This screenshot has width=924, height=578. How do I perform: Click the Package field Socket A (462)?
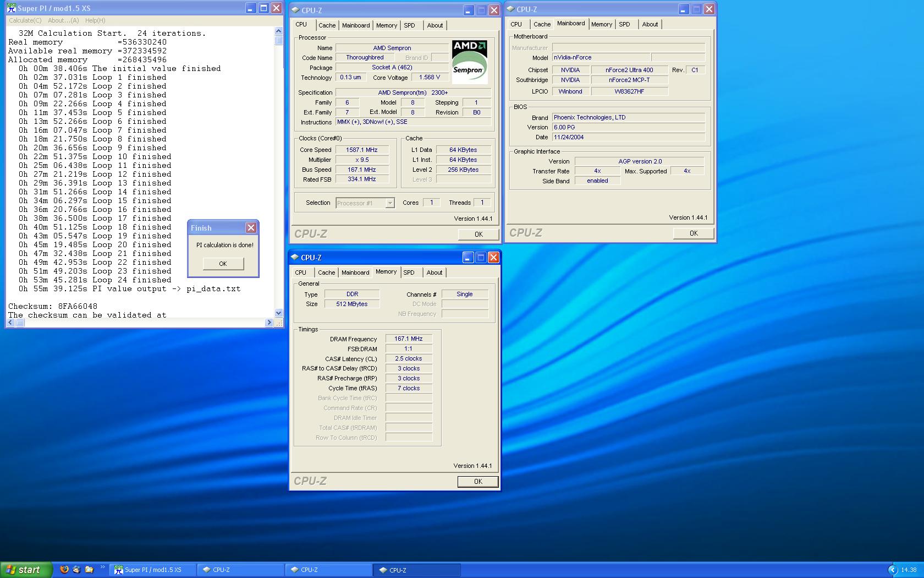(x=392, y=68)
